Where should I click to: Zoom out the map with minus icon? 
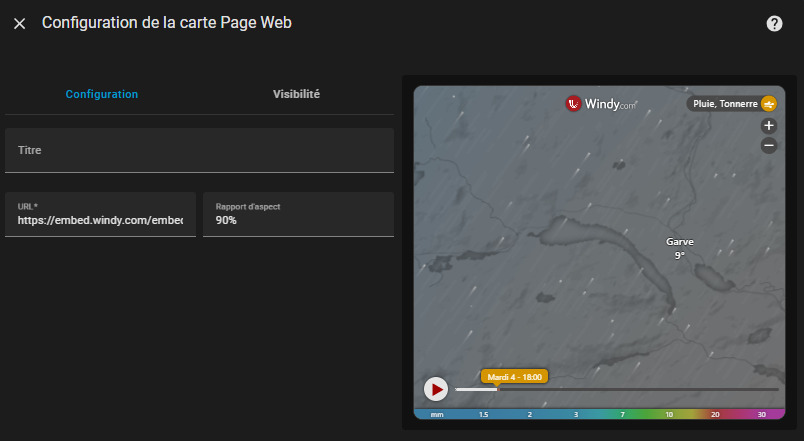769,145
